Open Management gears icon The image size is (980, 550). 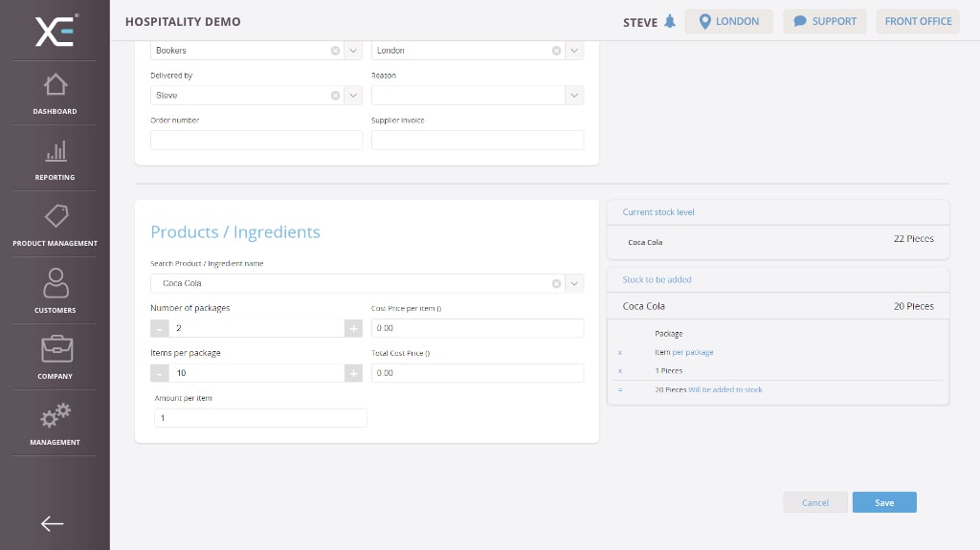[55, 415]
